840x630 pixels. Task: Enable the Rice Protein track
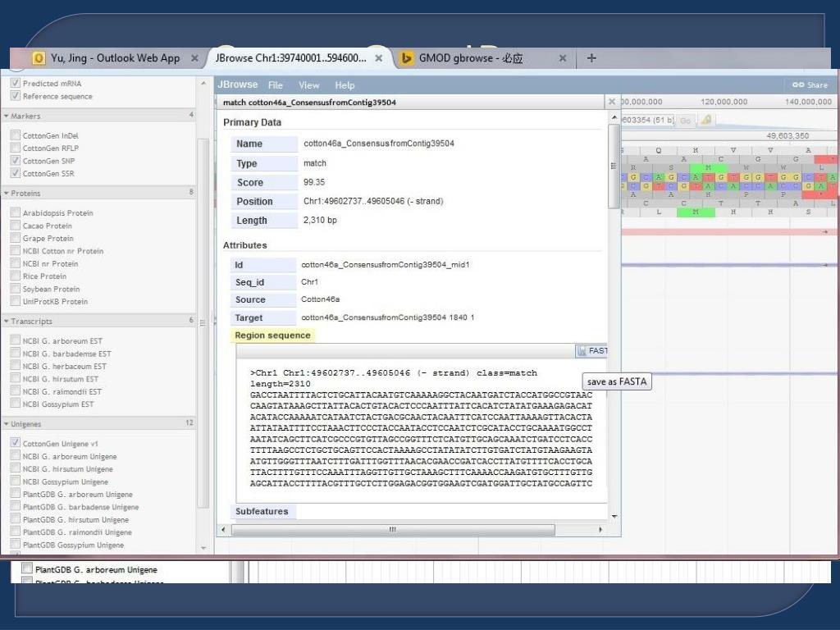pos(15,276)
